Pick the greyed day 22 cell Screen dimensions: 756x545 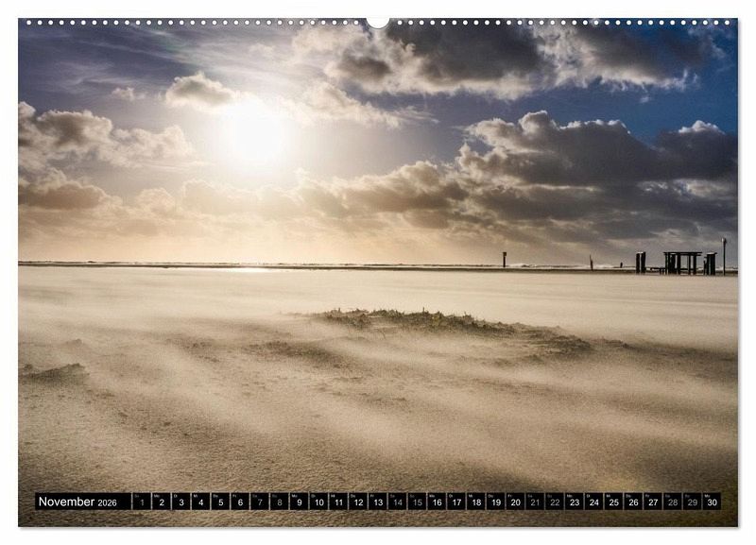(x=555, y=502)
